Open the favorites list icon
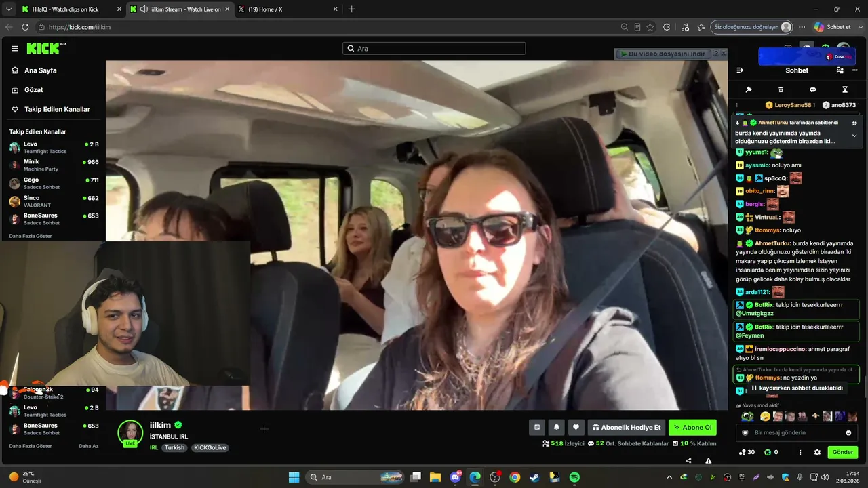 coord(701,27)
